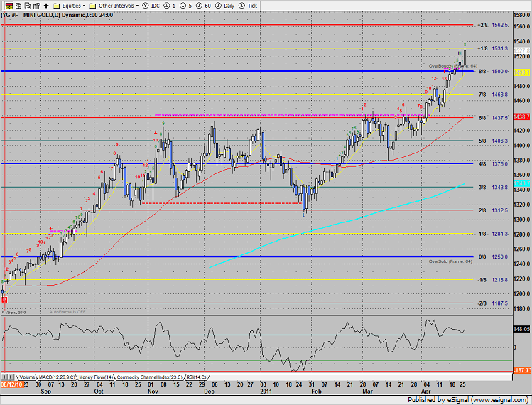Switch to the 5-minute interval

pyautogui.click(x=185, y=6)
